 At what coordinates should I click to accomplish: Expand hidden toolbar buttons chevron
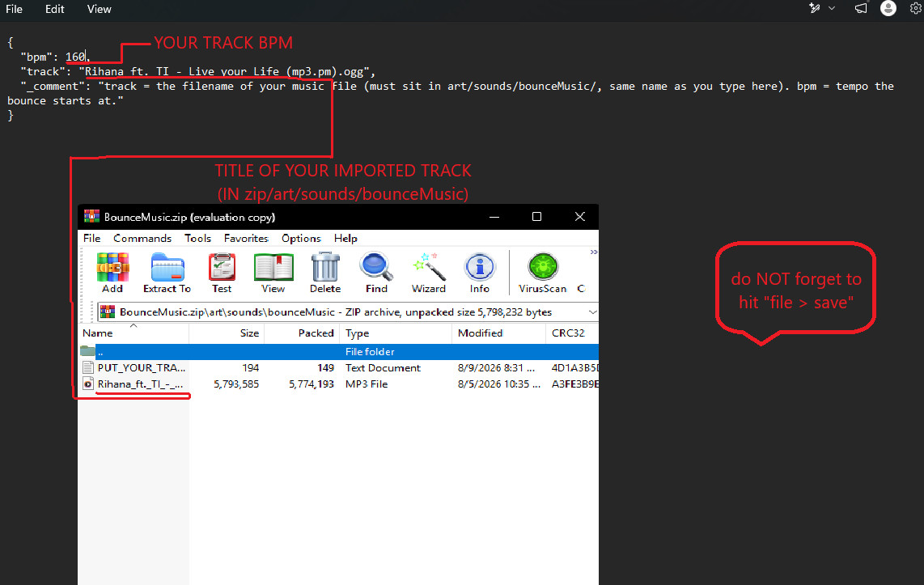click(x=593, y=252)
